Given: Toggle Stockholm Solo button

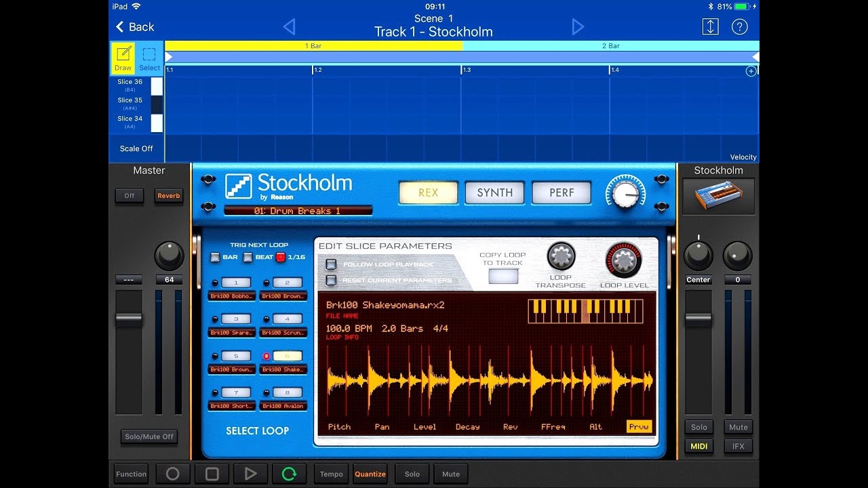Looking at the screenshot, I should pos(698,427).
